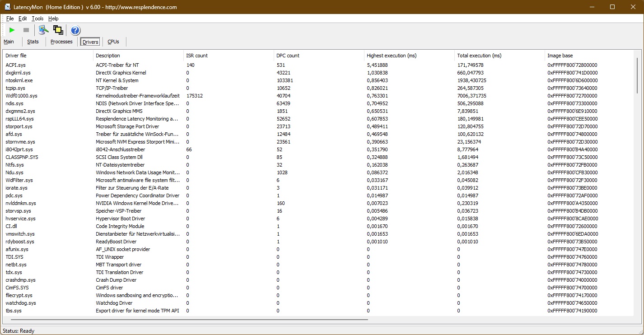
Task: Select the Ntfs.sys driver row
Action: click(x=318, y=165)
